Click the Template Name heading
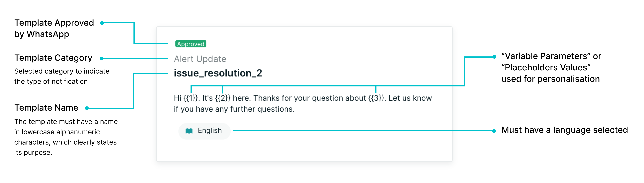 point(46,108)
